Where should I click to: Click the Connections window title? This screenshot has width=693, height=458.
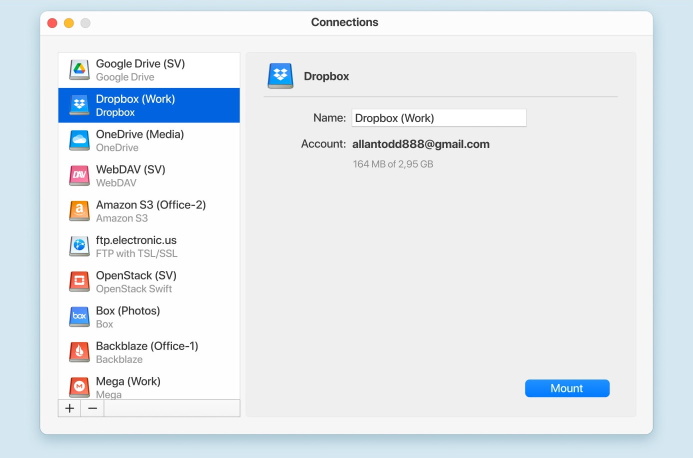coord(345,22)
